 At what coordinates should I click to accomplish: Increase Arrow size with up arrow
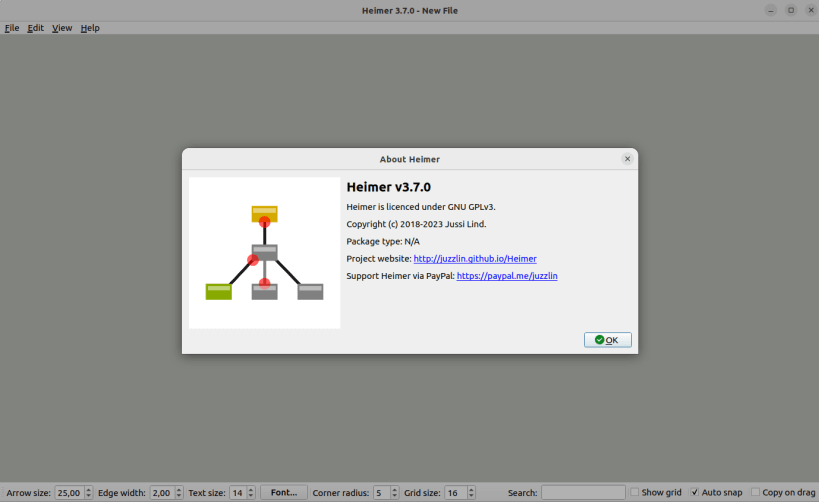[88, 489]
